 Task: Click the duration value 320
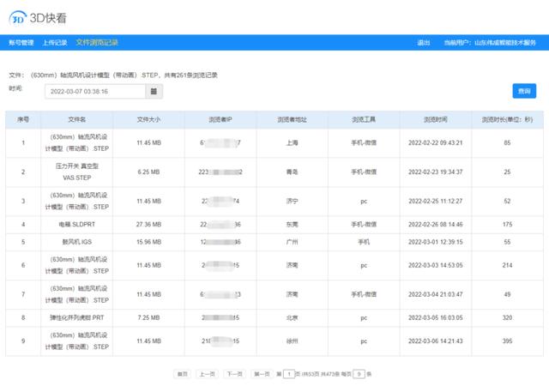pos(507,317)
